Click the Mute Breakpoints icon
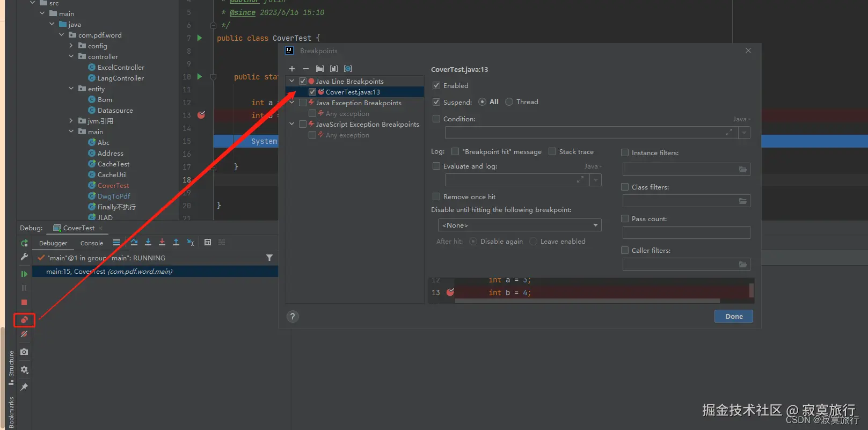The image size is (868, 430). click(24, 334)
